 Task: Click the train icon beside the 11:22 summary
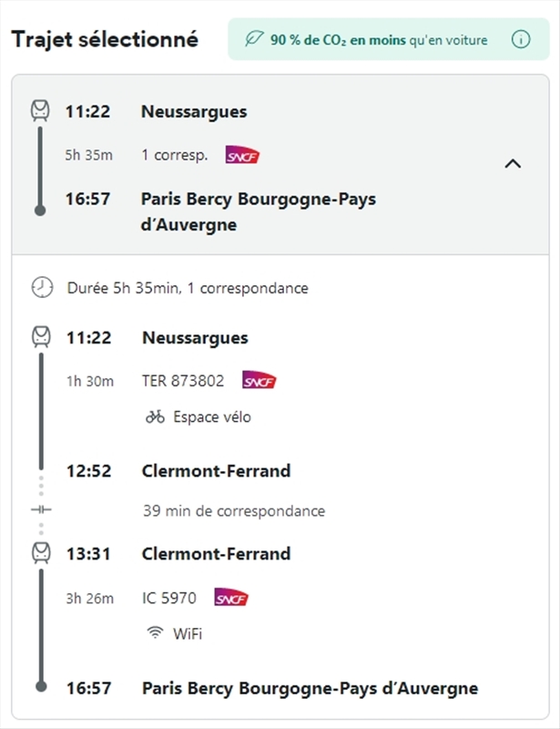coord(40,111)
